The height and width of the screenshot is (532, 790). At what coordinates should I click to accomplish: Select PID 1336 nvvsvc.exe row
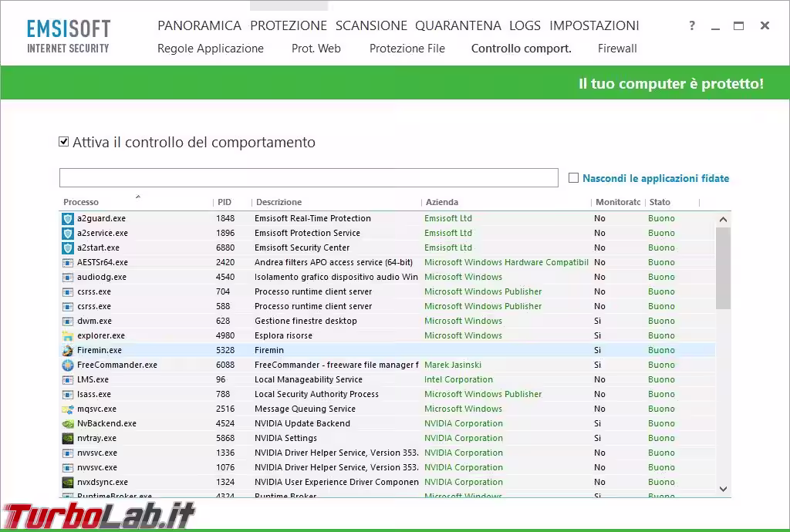(x=387, y=453)
